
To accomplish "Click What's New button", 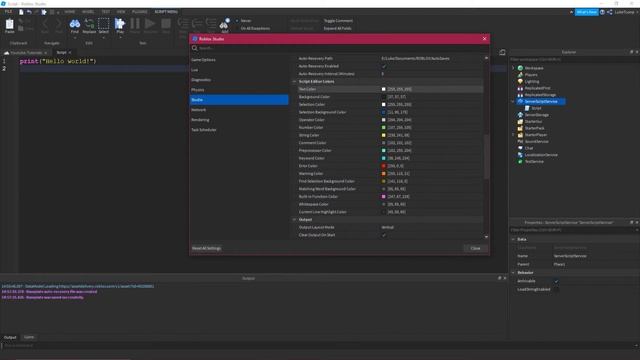I will 587,12.
